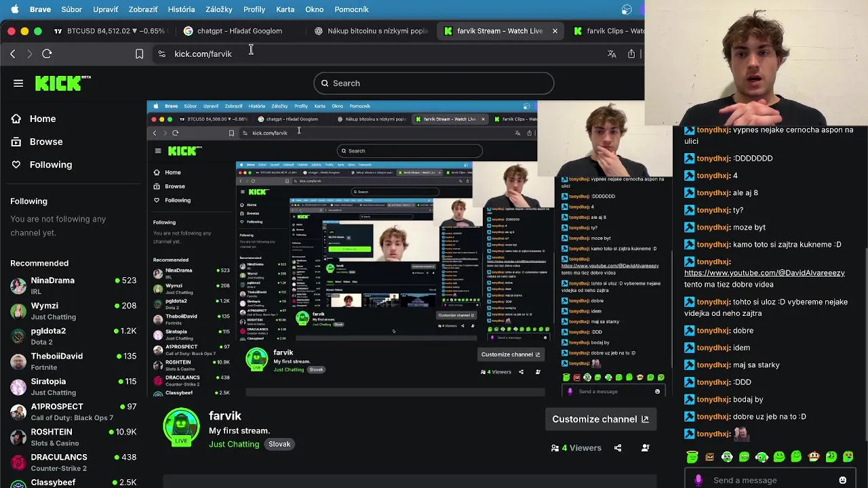Open TheboiiDavid recommended channel

(73, 361)
